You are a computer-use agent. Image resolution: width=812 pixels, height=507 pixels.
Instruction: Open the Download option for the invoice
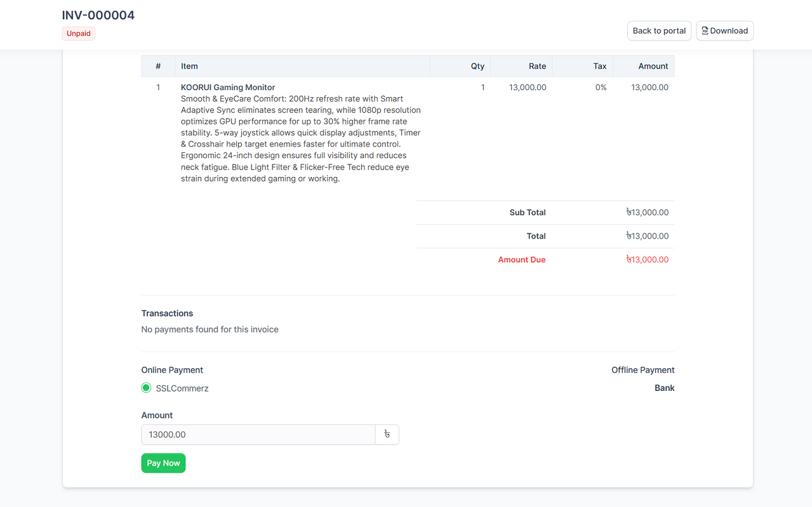tap(724, 30)
